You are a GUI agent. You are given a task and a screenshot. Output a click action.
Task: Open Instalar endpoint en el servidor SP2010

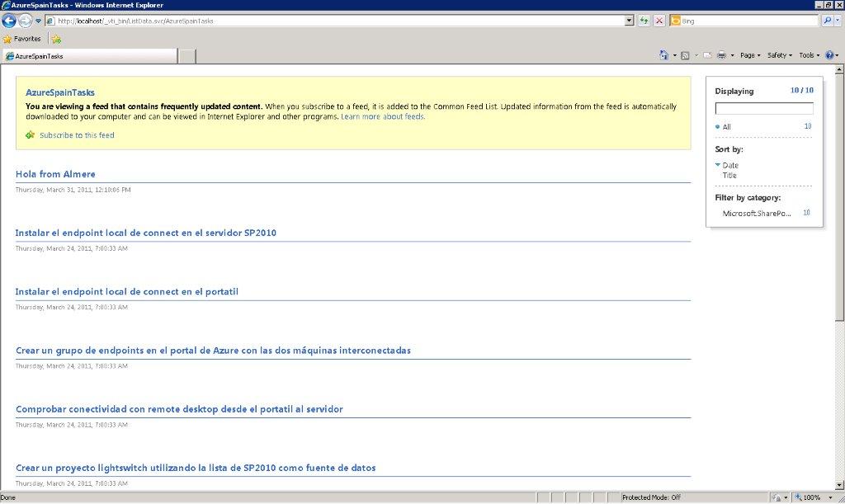point(145,233)
